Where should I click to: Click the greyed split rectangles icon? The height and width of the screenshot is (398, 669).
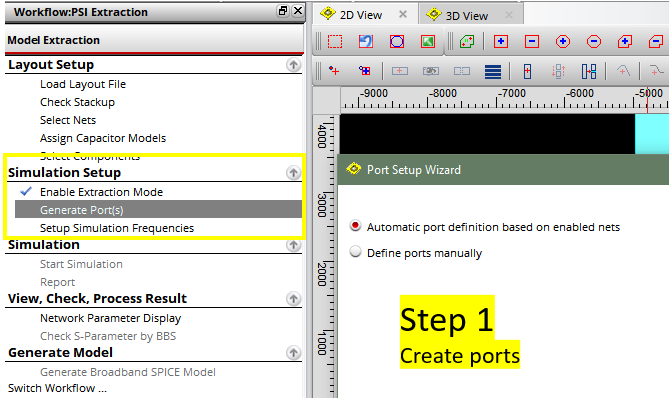[462, 71]
